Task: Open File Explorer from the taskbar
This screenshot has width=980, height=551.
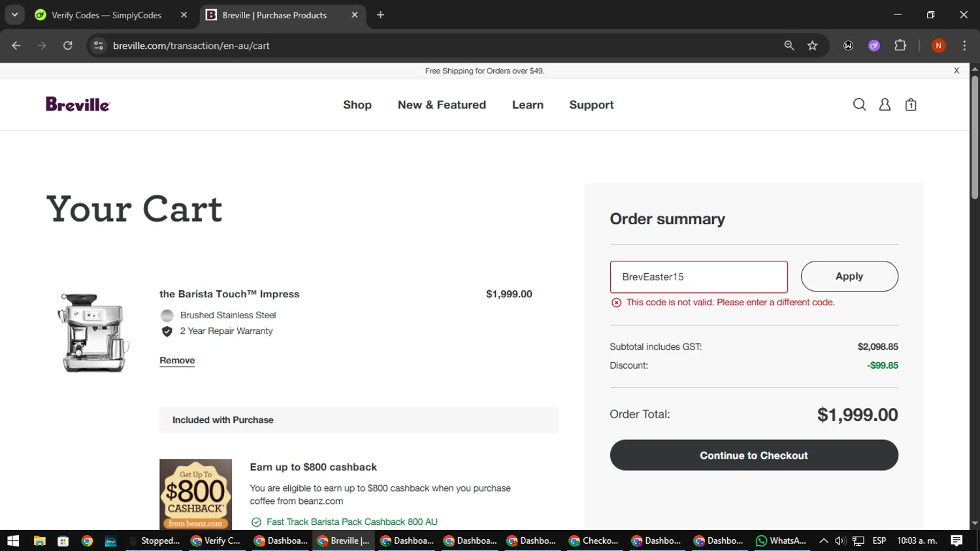Action: (39, 541)
